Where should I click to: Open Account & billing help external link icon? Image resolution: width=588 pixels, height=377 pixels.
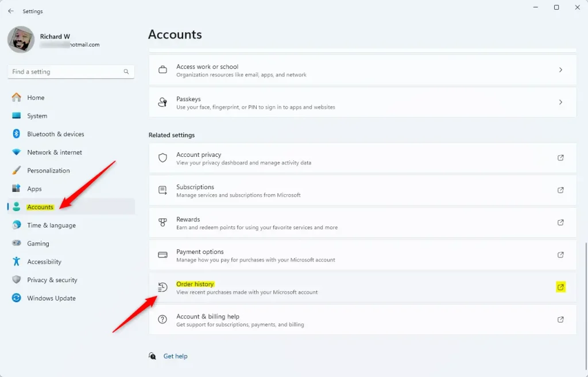point(560,320)
